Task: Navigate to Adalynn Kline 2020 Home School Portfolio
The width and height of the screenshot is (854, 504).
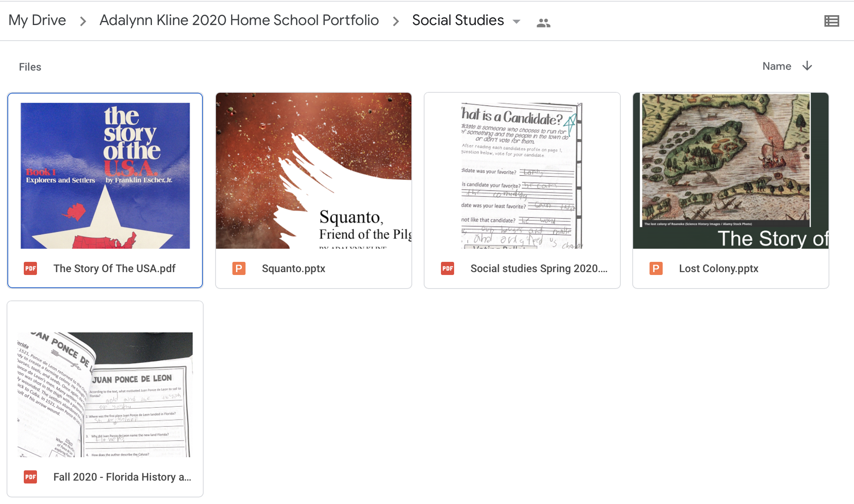Action: coord(239,20)
